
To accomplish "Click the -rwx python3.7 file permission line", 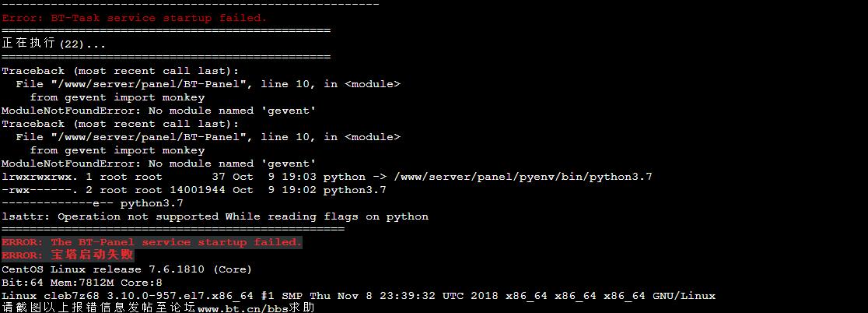I will click(x=194, y=190).
